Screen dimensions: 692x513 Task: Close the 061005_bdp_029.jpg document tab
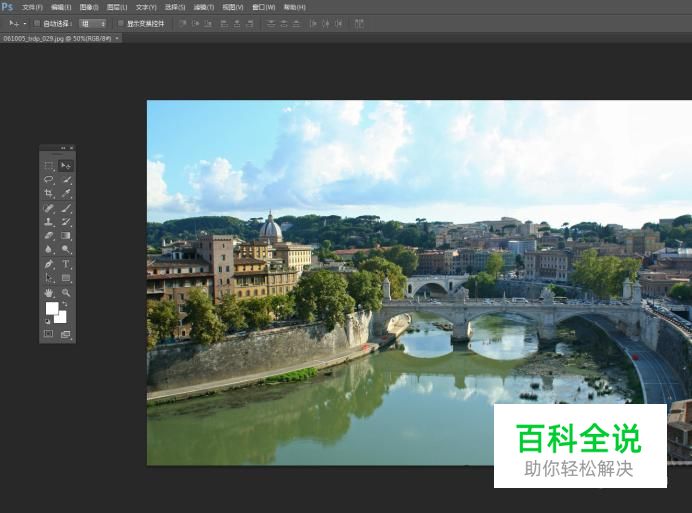click(117, 38)
